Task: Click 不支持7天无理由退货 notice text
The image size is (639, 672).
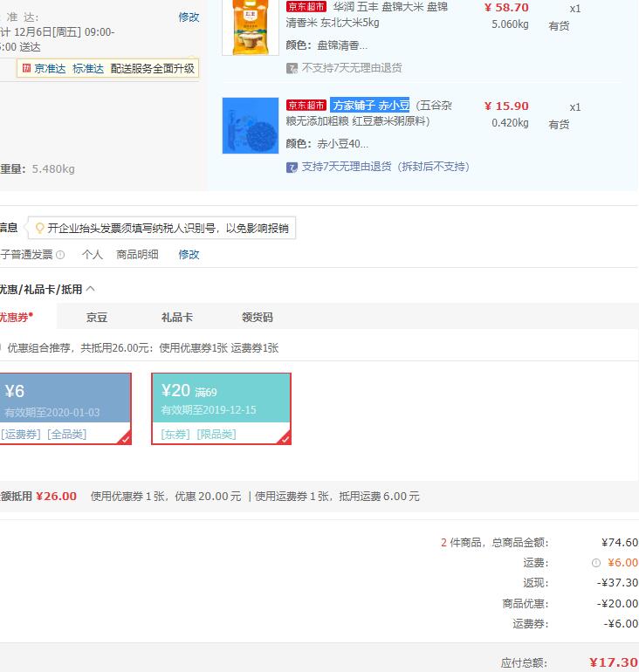Action: (352, 68)
